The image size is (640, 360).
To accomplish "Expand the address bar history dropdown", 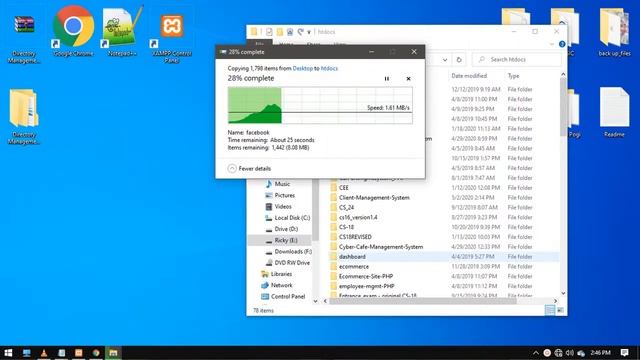I will 445,60.
